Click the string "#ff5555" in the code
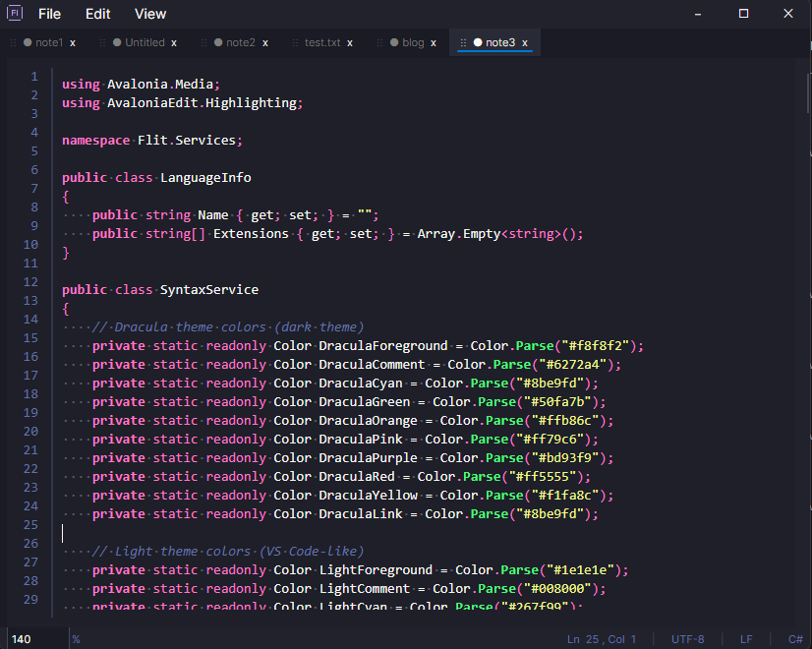This screenshot has height=649, width=812. coord(543,477)
